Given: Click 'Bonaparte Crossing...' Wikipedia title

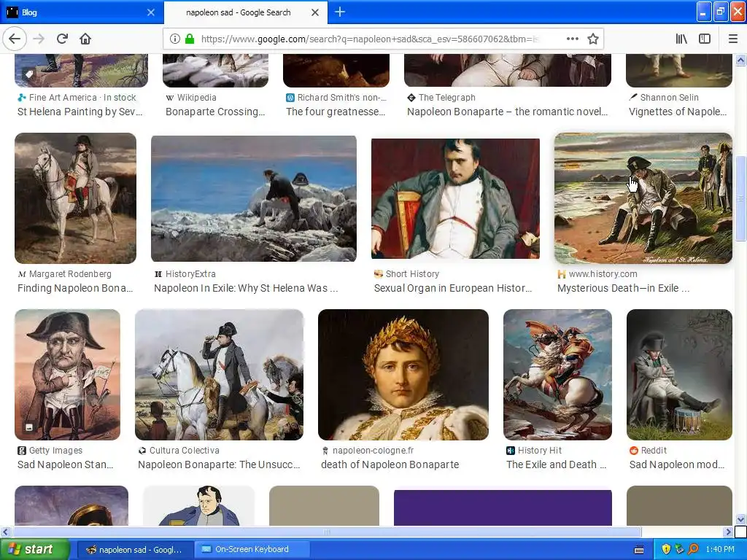Looking at the screenshot, I should (215, 112).
